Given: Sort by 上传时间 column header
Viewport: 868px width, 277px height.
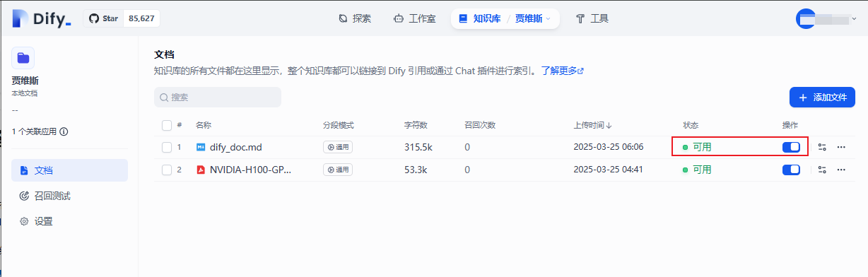Looking at the screenshot, I should coord(592,125).
